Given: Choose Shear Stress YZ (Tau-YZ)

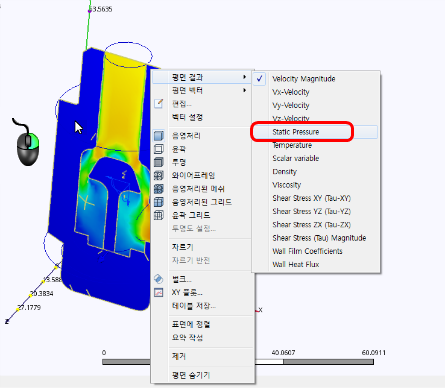Looking at the screenshot, I should click(x=312, y=211).
